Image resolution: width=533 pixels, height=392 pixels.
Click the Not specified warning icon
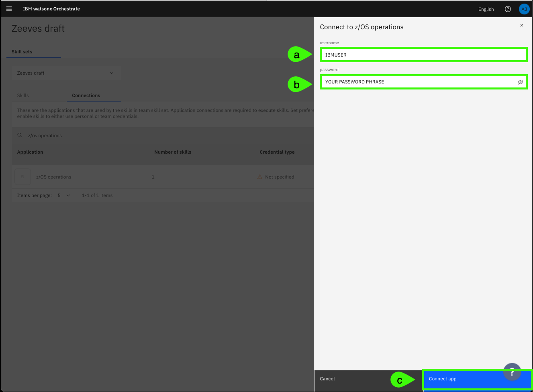pyautogui.click(x=260, y=177)
